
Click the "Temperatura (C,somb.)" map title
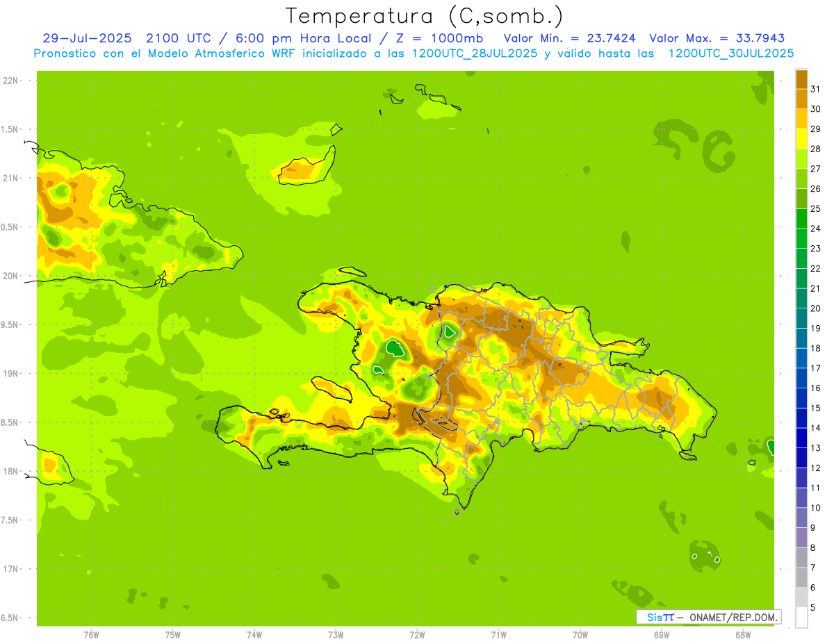point(424,16)
